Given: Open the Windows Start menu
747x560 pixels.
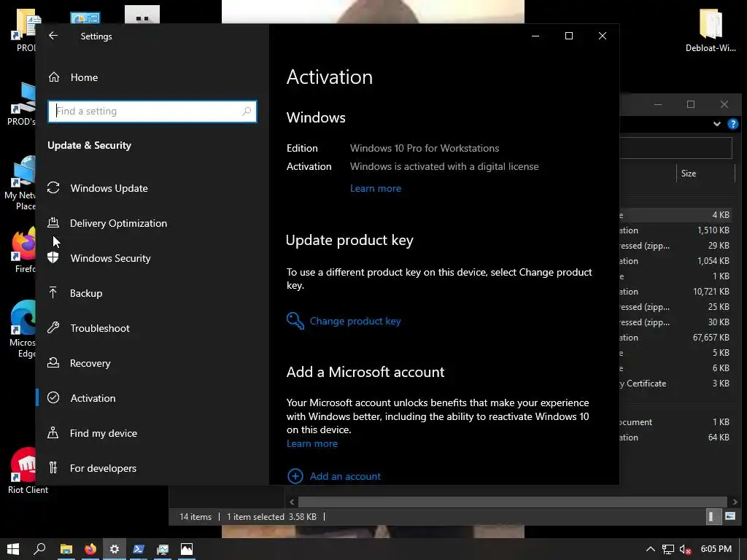Looking at the screenshot, I should click(13, 549).
